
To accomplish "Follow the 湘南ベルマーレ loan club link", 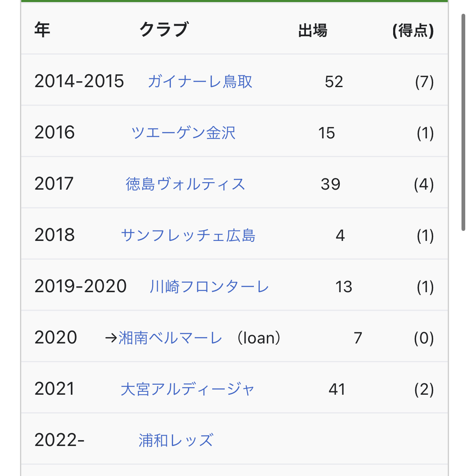I will [170, 338].
